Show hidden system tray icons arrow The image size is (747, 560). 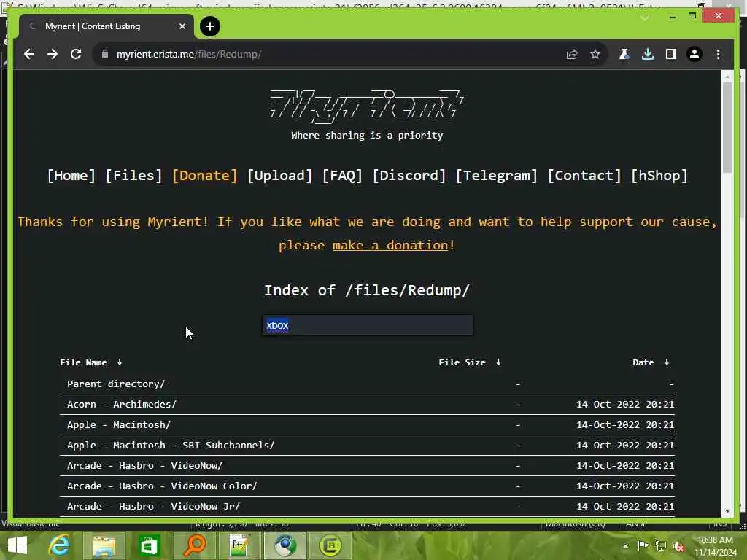tap(625, 546)
